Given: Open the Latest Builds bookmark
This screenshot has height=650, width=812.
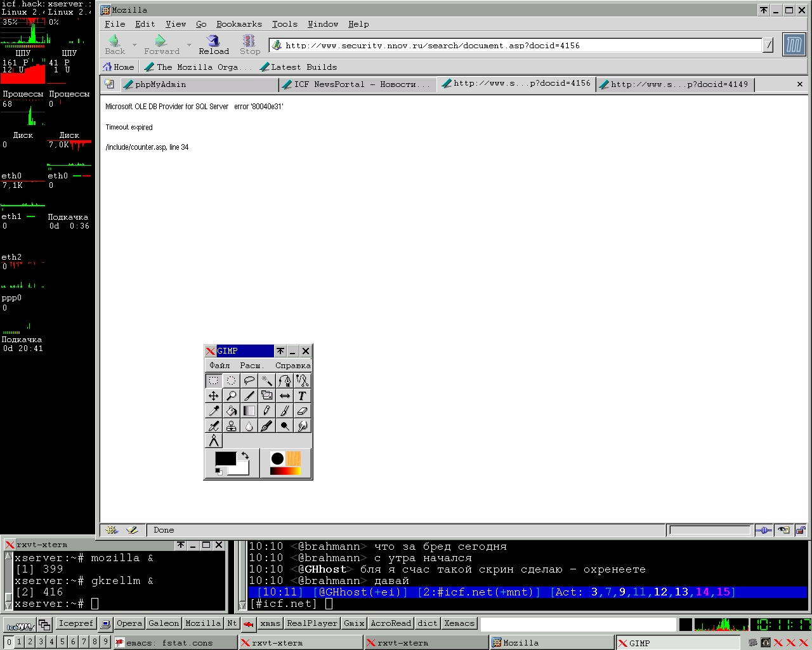Looking at the screenshot, I should (x=298, y=67).
